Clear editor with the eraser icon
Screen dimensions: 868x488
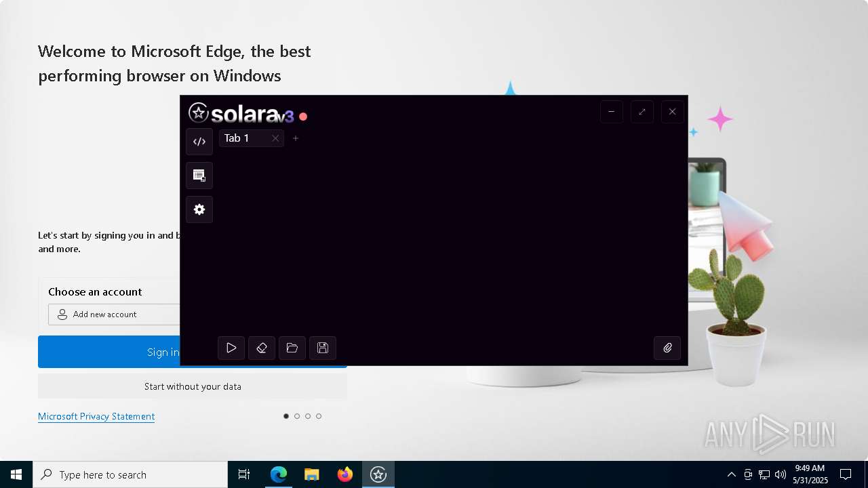pyautogui.click(x=262, y=348)
